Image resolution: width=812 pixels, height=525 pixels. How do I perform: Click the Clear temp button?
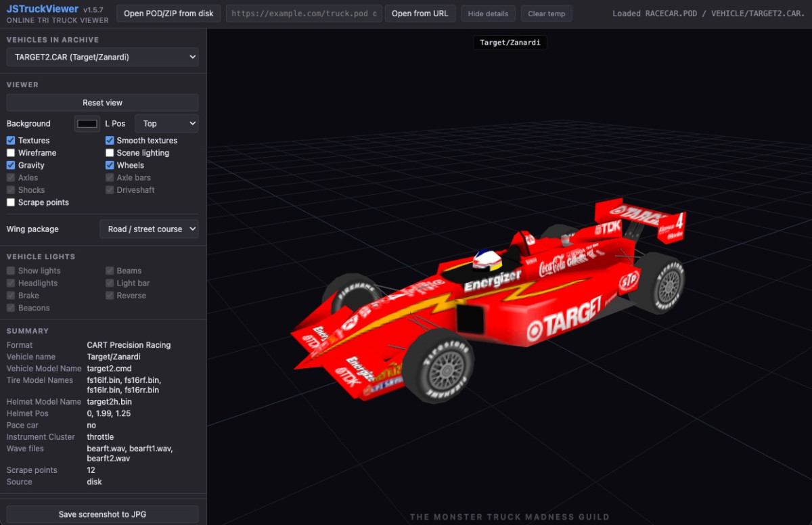point(547,14)
